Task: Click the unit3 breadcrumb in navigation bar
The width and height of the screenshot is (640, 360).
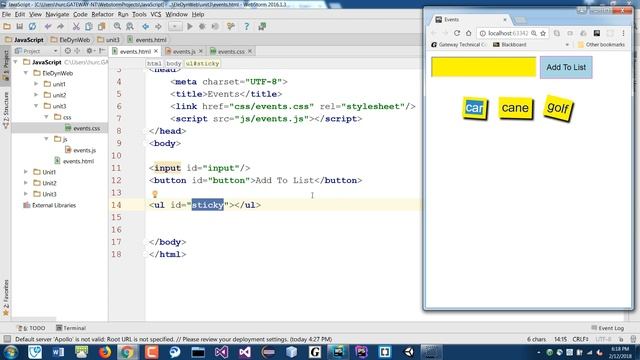Action: click(x=109, y=40)
